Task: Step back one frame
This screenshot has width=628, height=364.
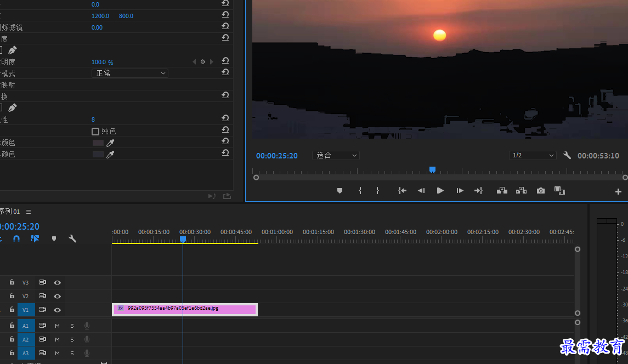Action: coord(421,191)
